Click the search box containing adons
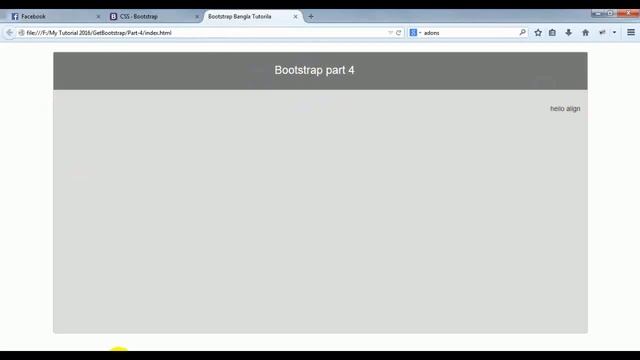 click(x=469, y=33)
